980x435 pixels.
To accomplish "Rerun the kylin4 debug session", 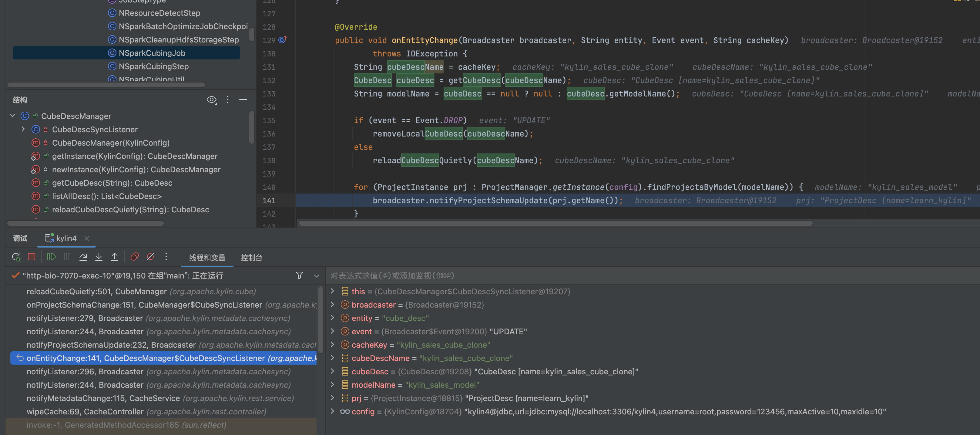I will 16,257.
